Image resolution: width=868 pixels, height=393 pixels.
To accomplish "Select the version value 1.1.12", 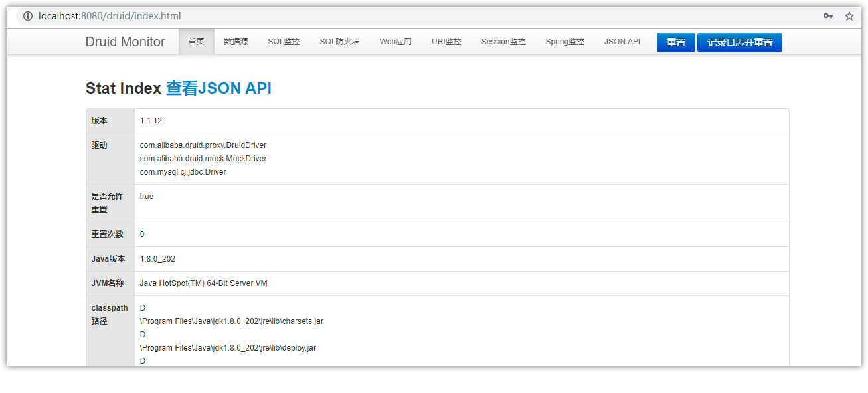I will (151, 121).
